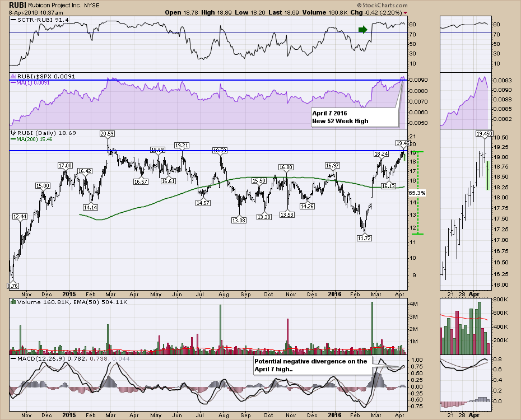
Task: Click the 20.59 peak price label
Action: [x=108, y=133]
